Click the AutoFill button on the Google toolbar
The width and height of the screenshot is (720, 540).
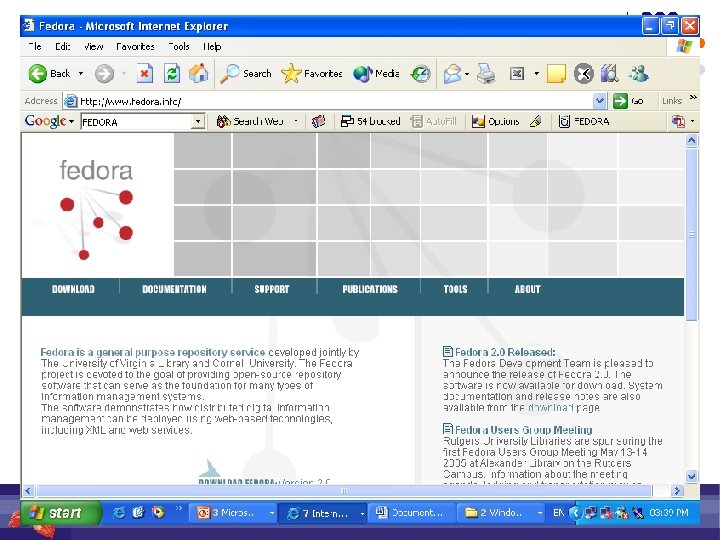(433, 121)
